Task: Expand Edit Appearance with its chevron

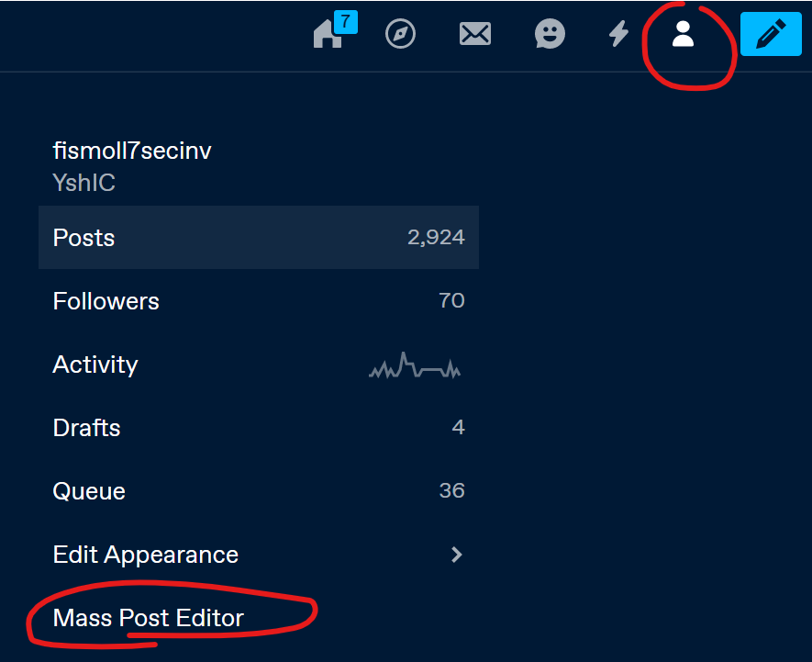Action: (x=456, y=555)
